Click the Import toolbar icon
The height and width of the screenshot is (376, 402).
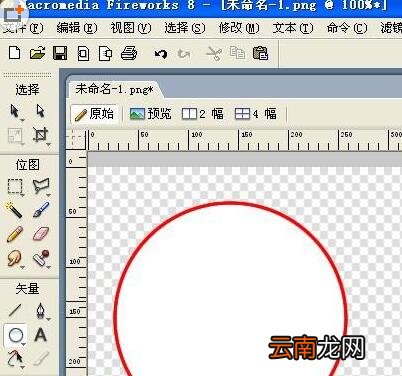click(x=83, y=54)
